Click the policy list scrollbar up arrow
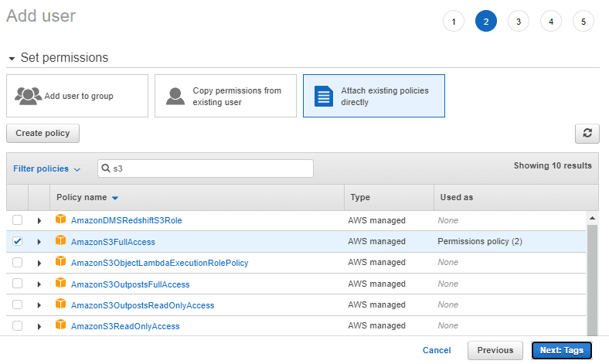The image size is (609, 364). (592, 218)
